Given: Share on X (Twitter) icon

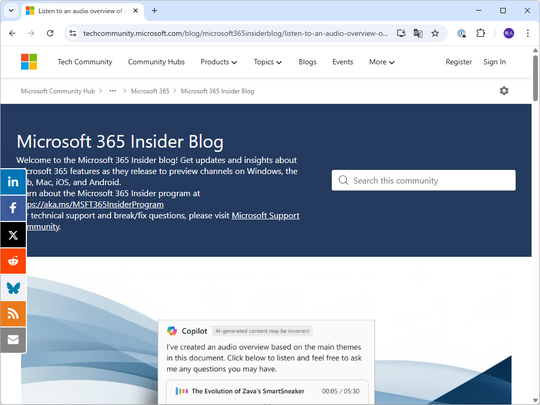Looking at the screenshot, I should (13, 235).
